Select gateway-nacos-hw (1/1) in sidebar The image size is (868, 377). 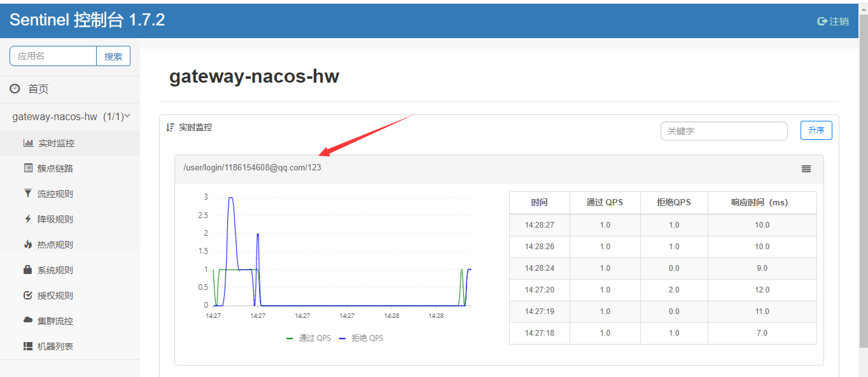click(70, 117)
